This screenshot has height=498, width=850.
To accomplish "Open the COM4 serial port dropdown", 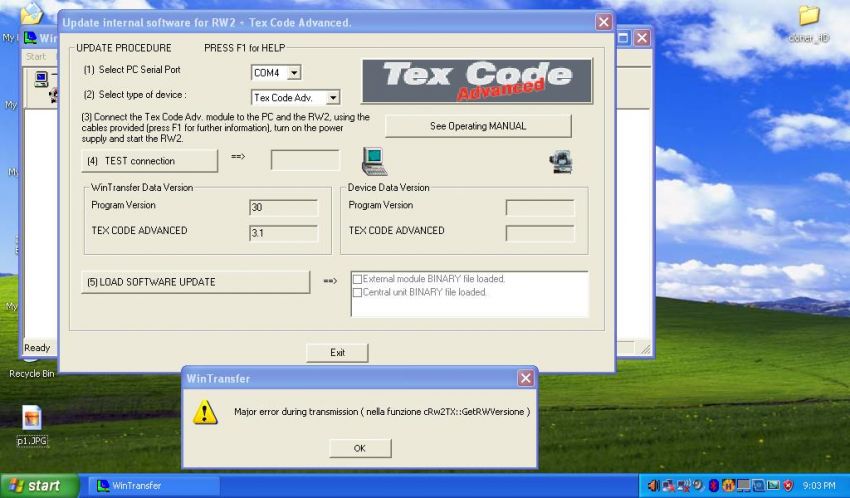I will pyautogui.click(x=294, y=73).
